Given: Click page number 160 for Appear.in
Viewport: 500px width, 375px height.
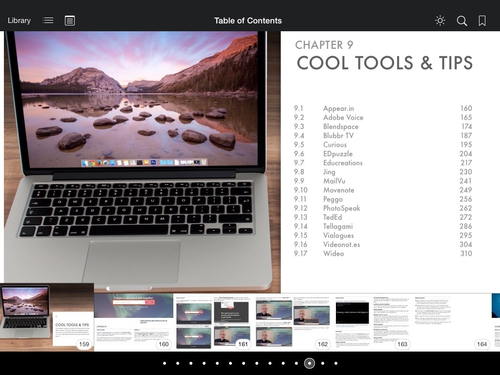Looking at the screenshot, I should pyautogui.click(x=466, y=108).
